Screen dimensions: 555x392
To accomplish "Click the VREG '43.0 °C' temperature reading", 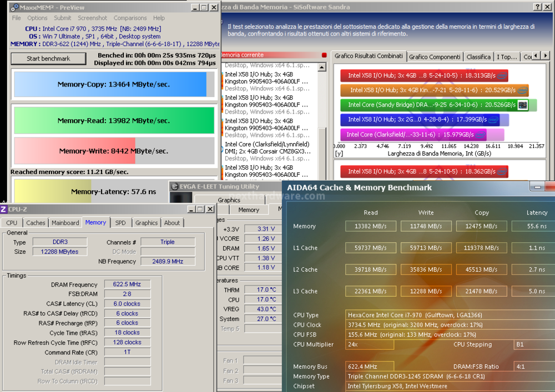I will pyautogui.click(x=263, y=309).
